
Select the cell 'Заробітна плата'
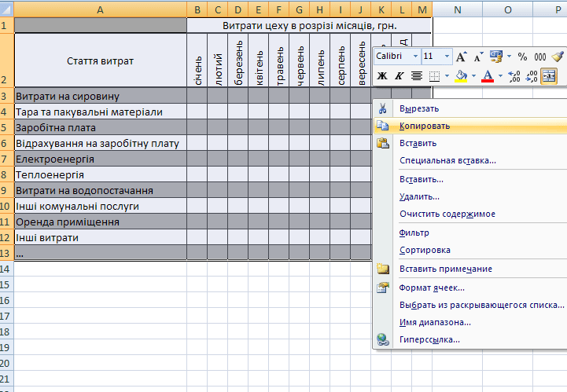pyautogui.click(x=100, y=127)
